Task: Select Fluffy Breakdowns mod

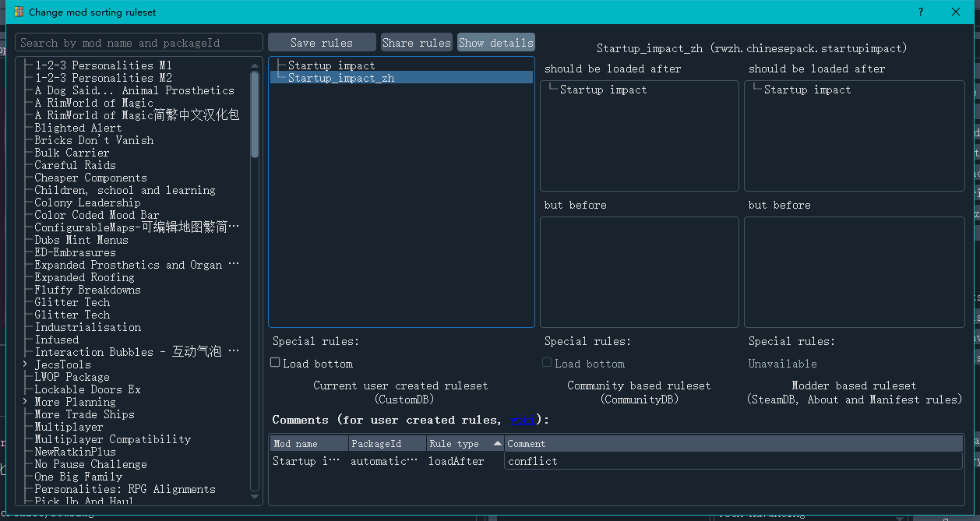Action: 87,290
